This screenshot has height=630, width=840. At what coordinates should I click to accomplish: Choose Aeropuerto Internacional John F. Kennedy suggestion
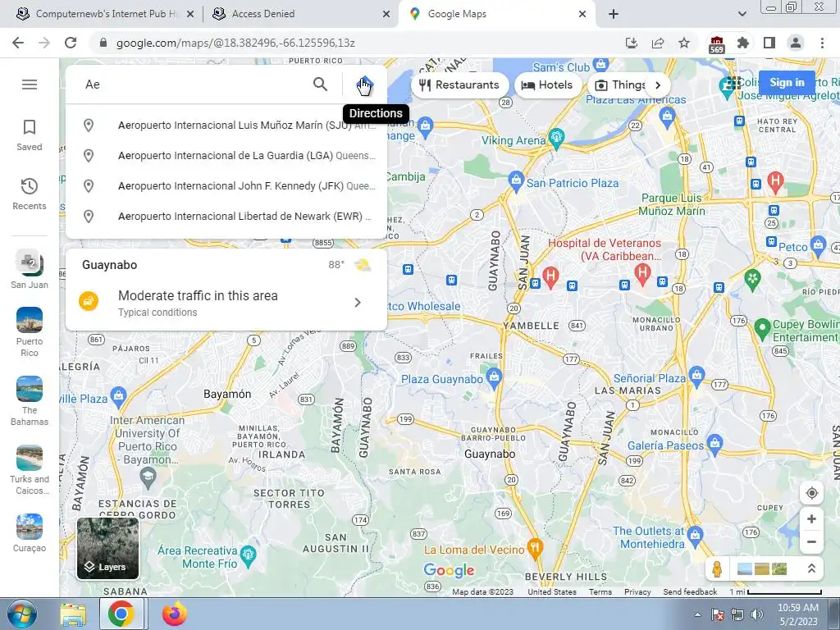pyautogui.click(x=226, y=186)
